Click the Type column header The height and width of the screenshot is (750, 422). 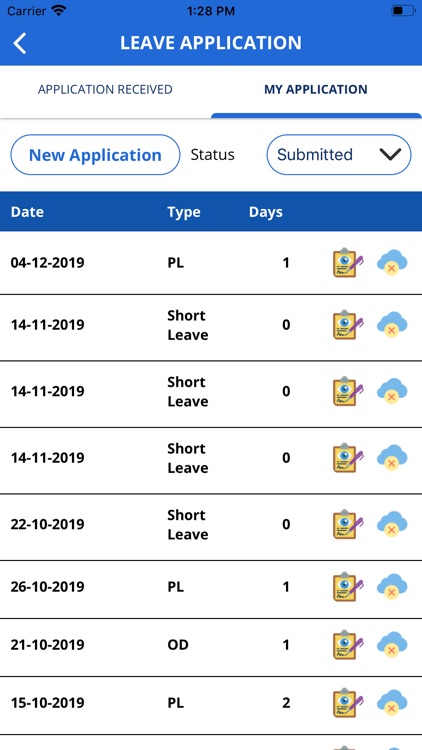tap(184, 212)
